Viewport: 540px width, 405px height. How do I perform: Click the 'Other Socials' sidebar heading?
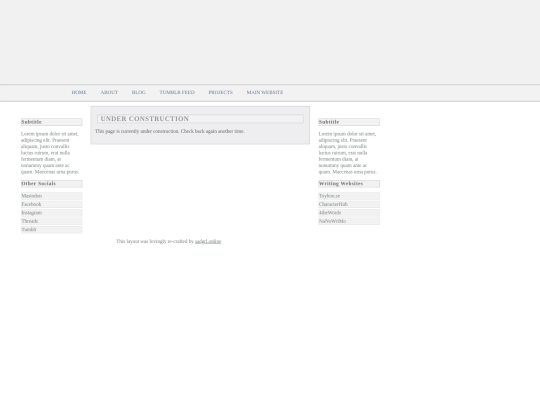52,184
